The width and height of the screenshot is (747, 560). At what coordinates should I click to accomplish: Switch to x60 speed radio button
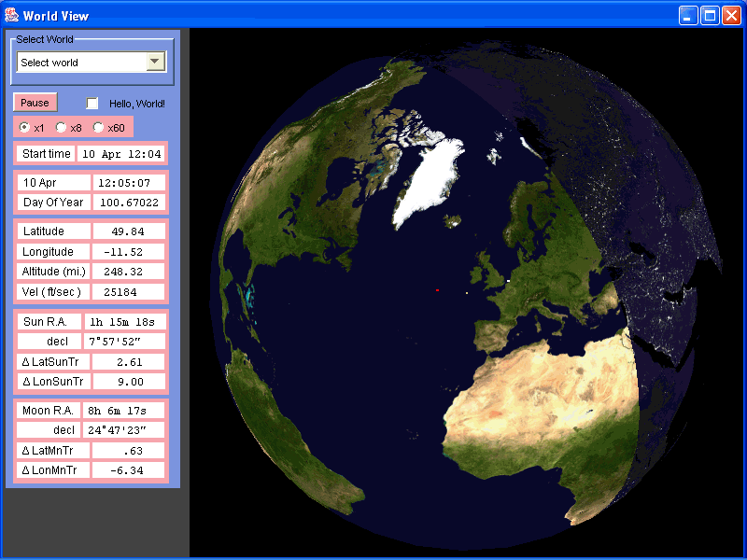[98, 127]
